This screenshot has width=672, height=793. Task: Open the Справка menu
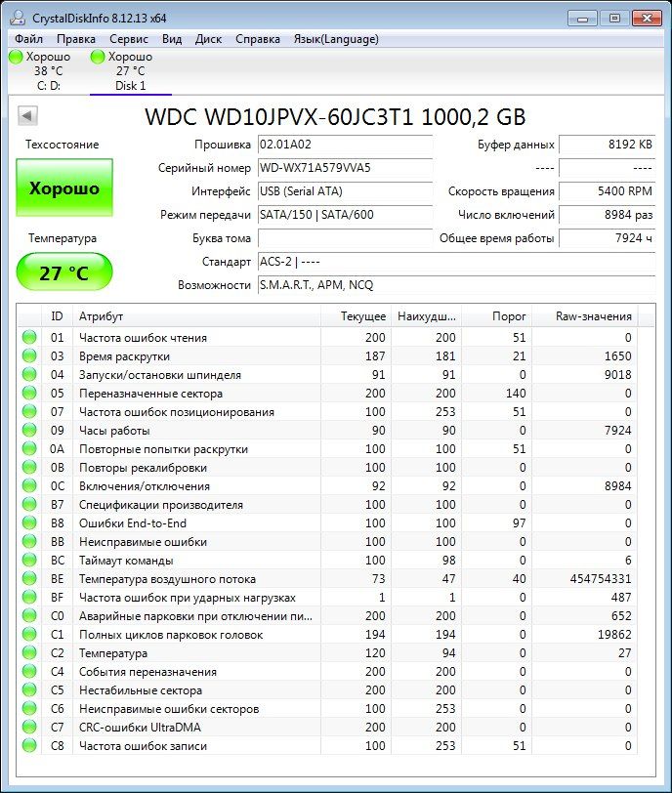click(258, 39)
